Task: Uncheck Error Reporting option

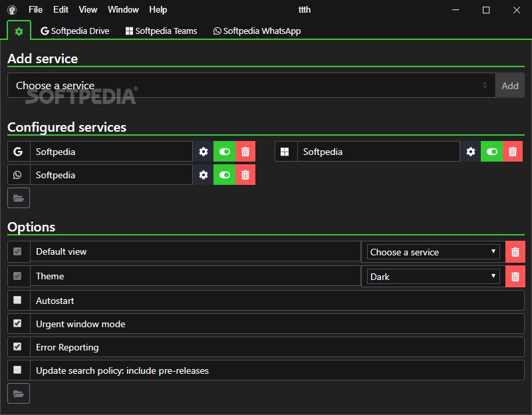Action: [x=17, y=346]
